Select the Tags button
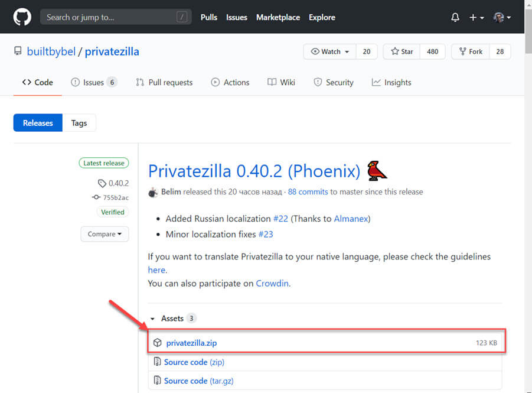This screenshot has width=532, height=393. [79, 122]
